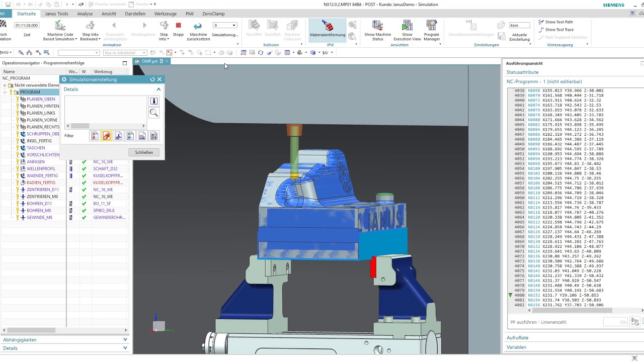Select the WELLENPROFIL operation

tap(41, 169)
